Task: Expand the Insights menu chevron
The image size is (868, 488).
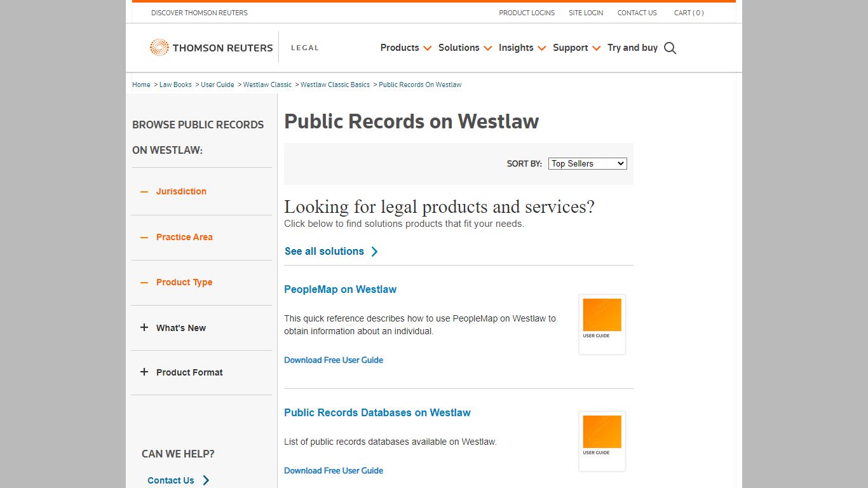Action: 542,48
